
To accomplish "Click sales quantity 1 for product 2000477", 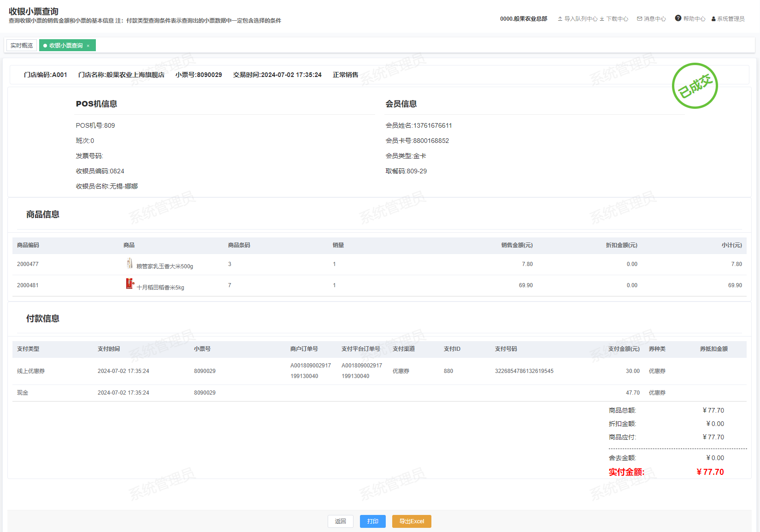I will tap(334, 264).
